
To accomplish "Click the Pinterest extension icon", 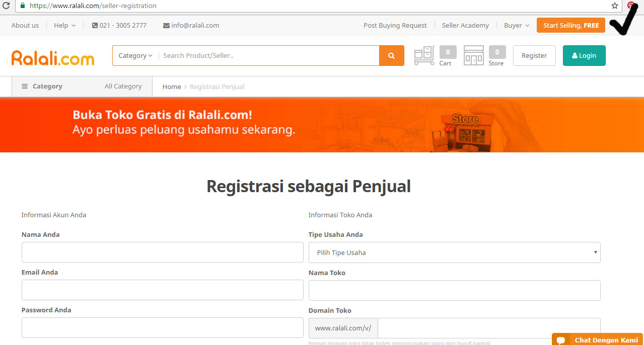I will tap(631, 6).
